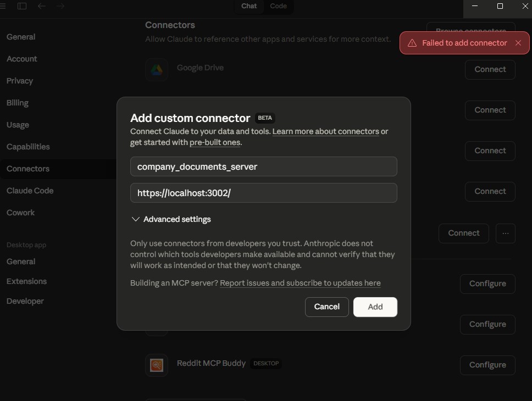Viewport: 532px width, 401px height.
Task: Click the BETA badge
Action: (x=265, y=118)
